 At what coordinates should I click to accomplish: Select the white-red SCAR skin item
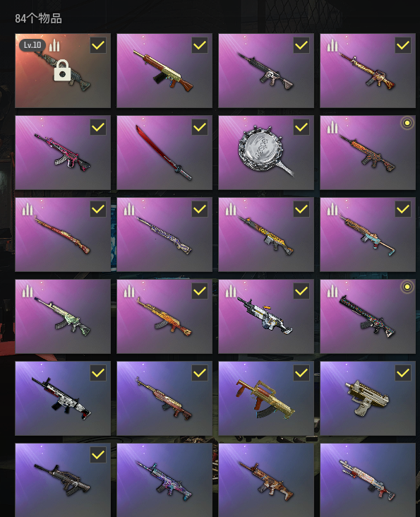[x=63, y=398]
